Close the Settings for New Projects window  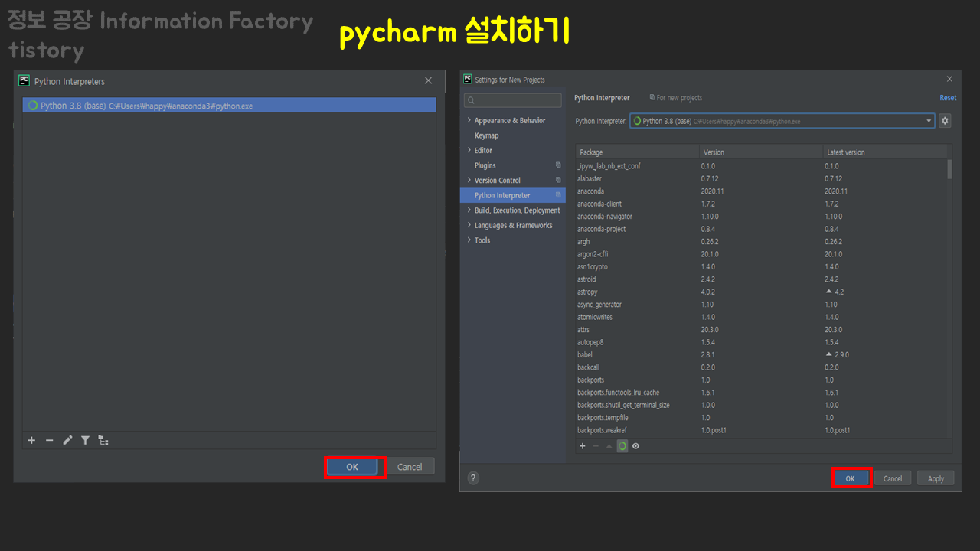click(949, 80)
